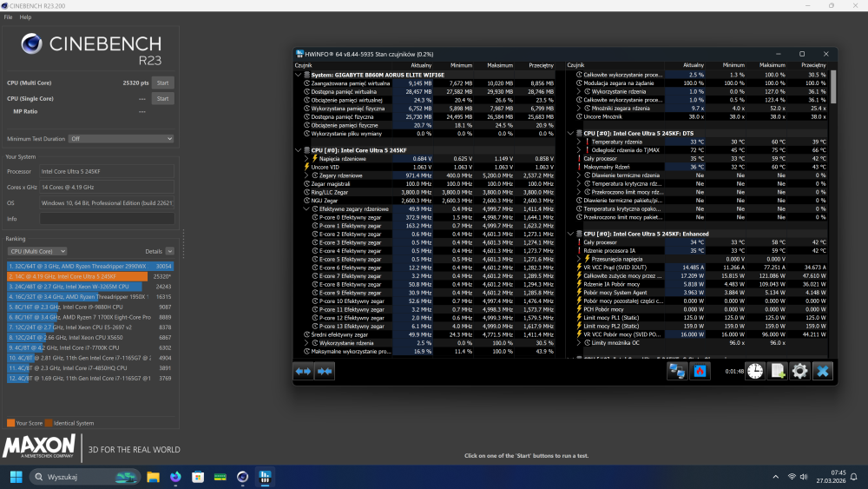The height and width of the screenshot is (489, 868).
Task: Open the notification bell in taskbar
Action: tap(853, 477)
